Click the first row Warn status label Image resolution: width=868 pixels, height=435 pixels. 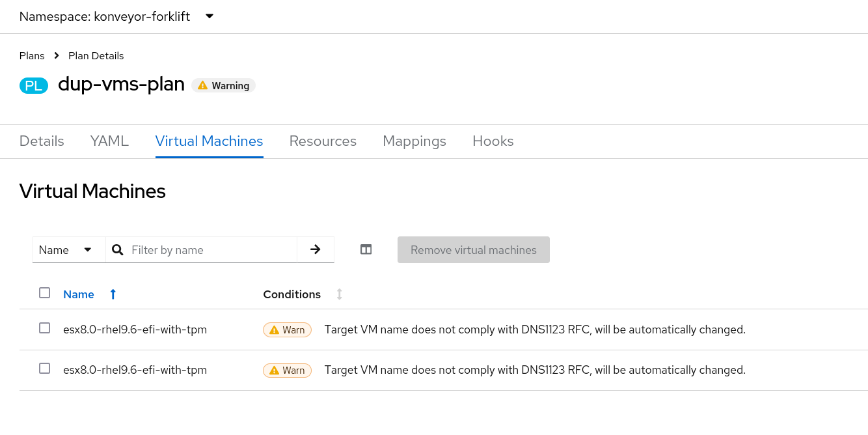pos(287,330)
